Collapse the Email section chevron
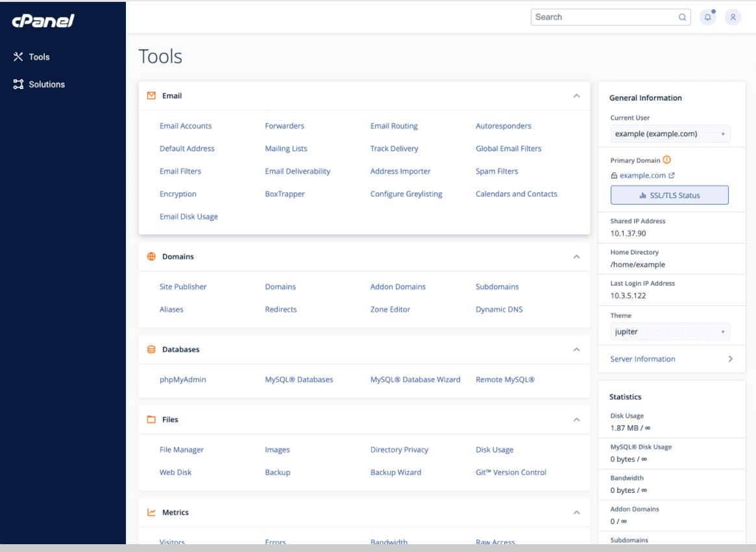756x552 pixels. [x=577, y=96]
